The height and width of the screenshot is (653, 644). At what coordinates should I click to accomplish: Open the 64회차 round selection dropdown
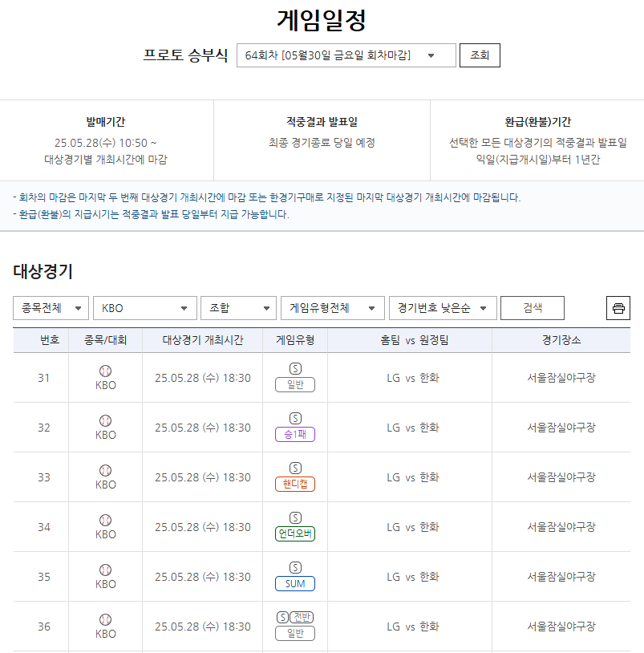(x=345, y=55)
